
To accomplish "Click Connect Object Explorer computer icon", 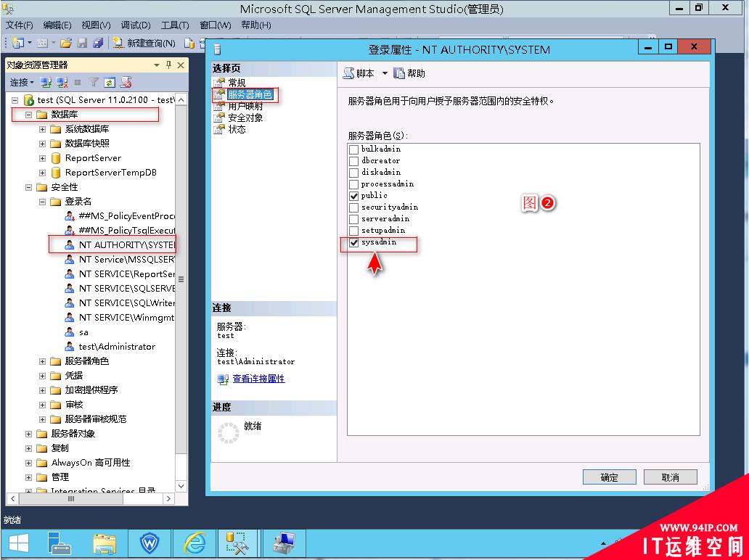I will click(x=46, y=83).
